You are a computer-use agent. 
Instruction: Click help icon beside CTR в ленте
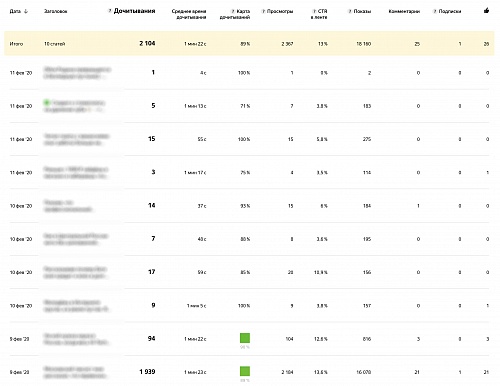coord(314,11)
